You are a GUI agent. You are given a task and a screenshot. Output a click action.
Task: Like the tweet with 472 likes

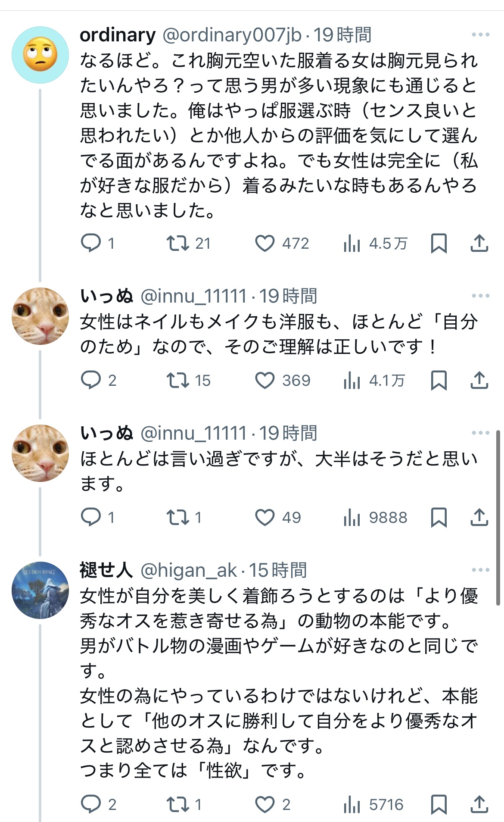pos(265,243)
